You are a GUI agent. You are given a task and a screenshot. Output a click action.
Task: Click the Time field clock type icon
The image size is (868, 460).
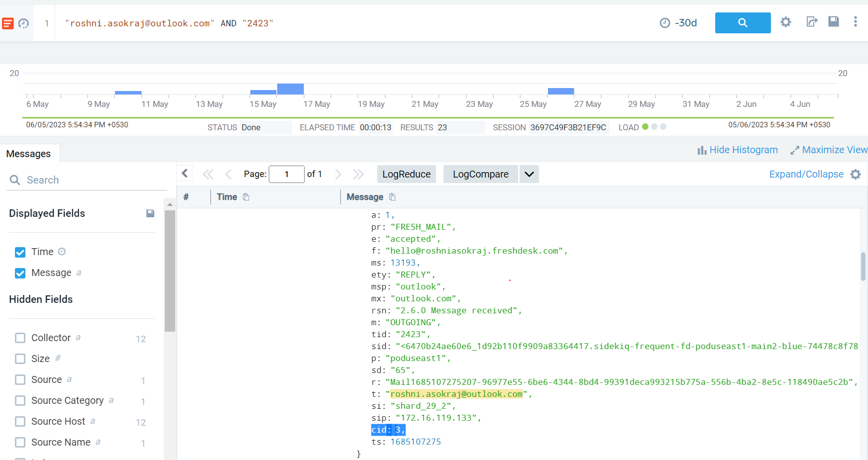point(62,252)
